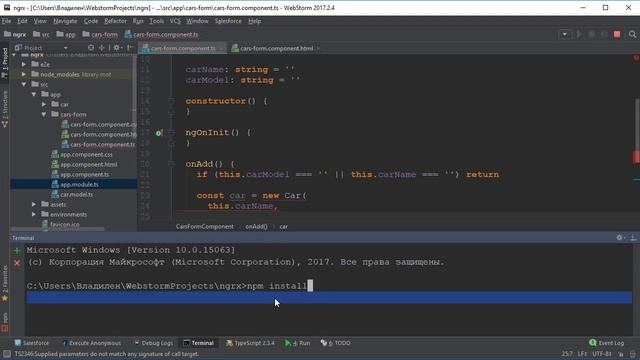Toggle the Terminal tool window button
Viewport: 640px width, 360px height.
[198, 343]
